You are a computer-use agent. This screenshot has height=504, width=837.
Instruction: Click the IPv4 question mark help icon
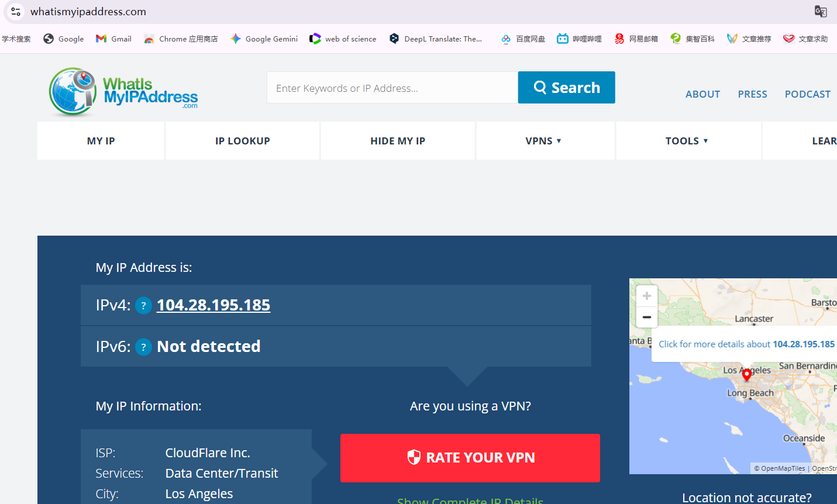tap(143, 305)
